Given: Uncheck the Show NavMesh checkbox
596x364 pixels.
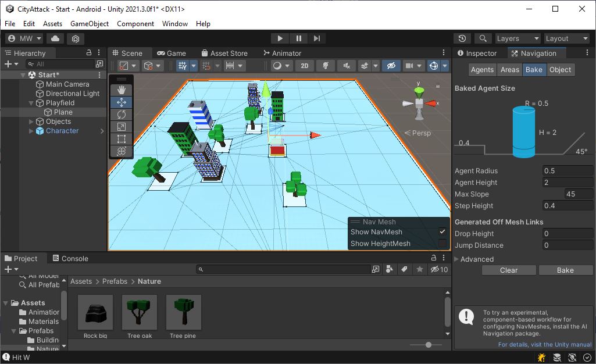Looking at the screenshot, I should pyautogui.click(x=442, y=231).
